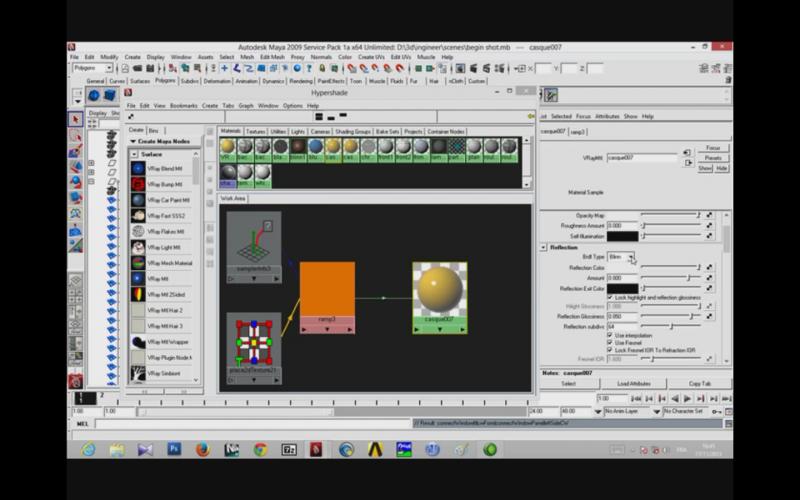Switch to the Shading Groups tab
This screenshot has height=500, width=800.
(353, 132)
